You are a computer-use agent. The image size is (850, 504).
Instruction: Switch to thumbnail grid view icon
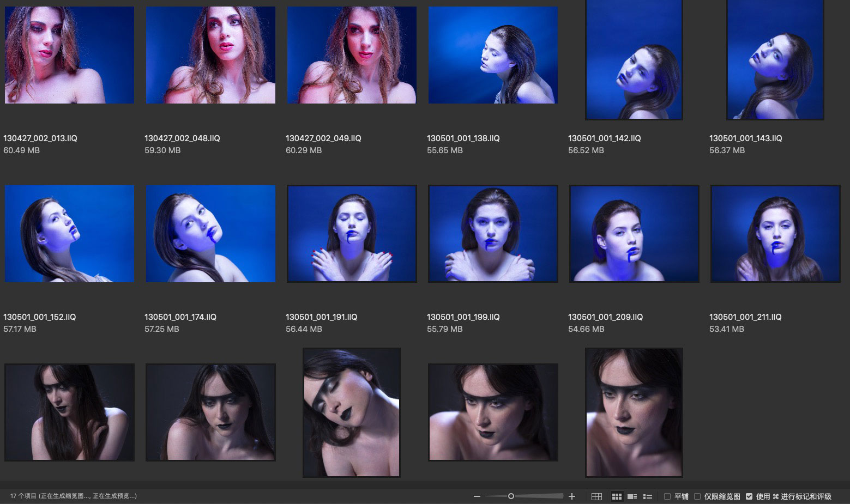point(617,496)
